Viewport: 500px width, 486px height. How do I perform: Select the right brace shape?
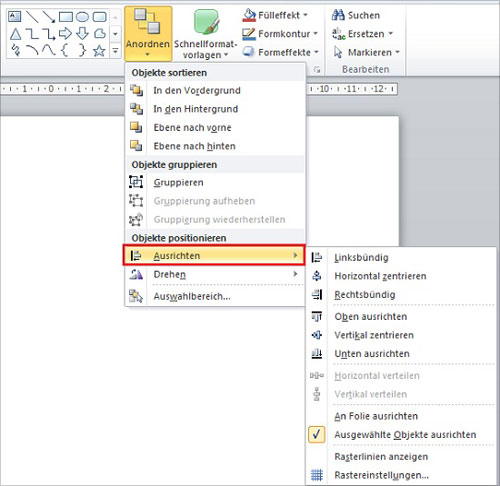[x=82, y=50]
